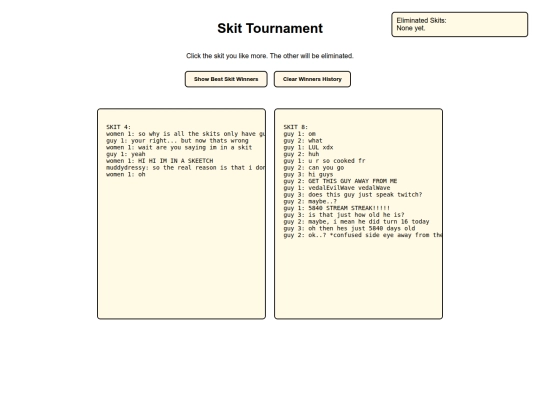This screenshot has height=405, width=540.
Task: Click the line 'guy 1: your right... but now thats wrong'
Action: click(x=177, y=141)
